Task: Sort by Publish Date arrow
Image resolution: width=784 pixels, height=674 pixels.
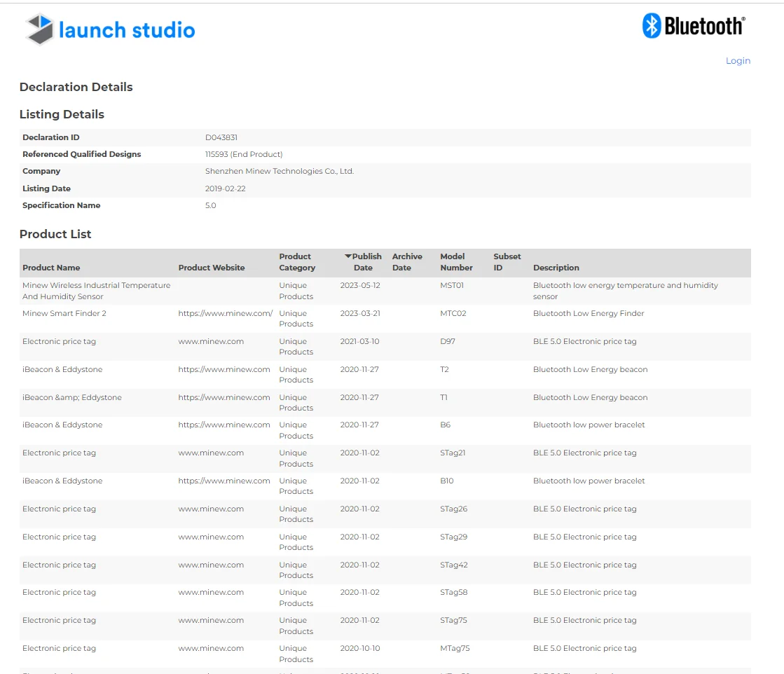Action: pos(348,256)
